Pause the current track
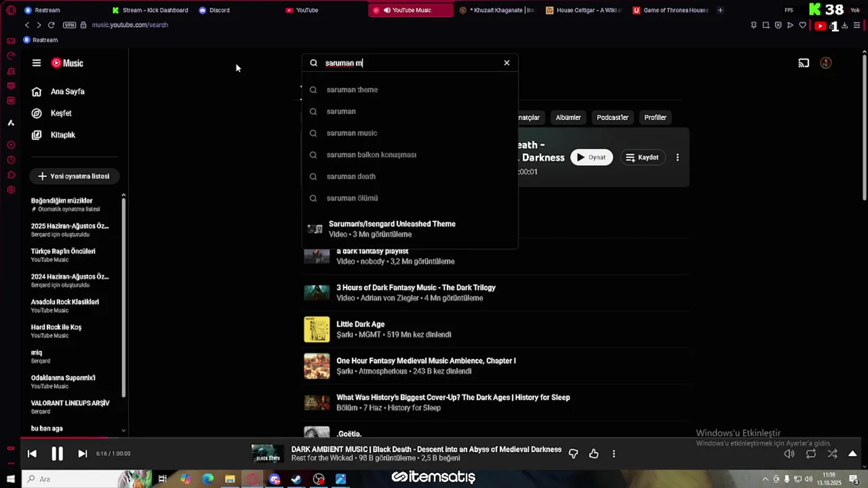 (57, 453)
